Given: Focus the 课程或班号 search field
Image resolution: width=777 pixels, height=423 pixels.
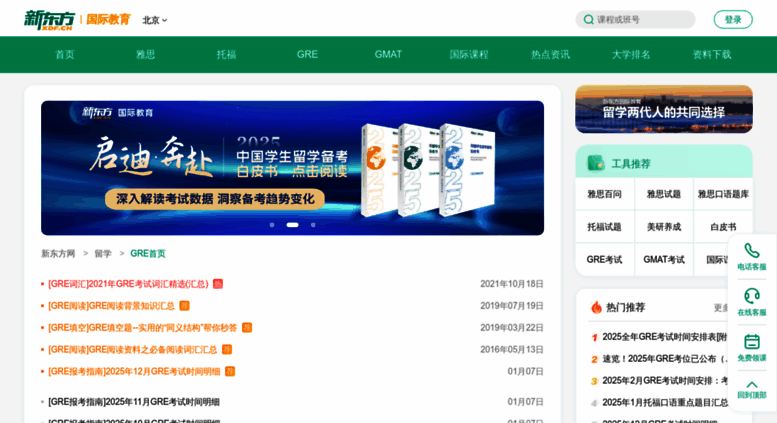Looking at the screenshot, I should 635,20.
